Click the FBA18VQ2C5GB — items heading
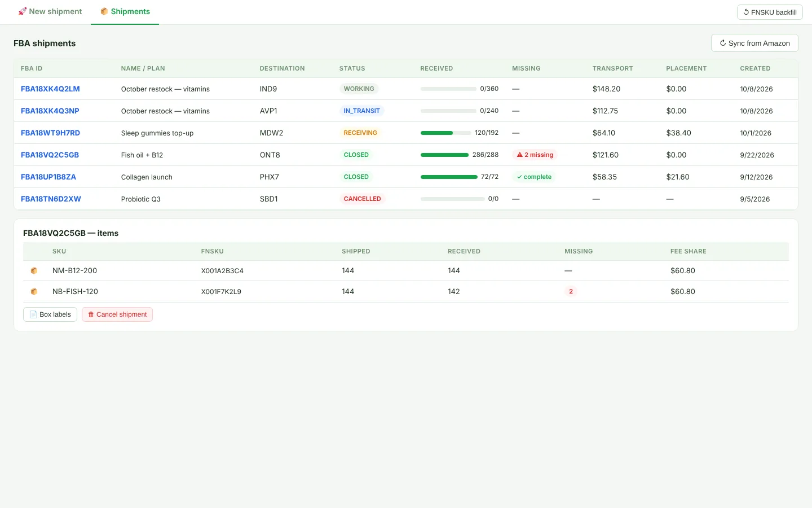The width and height of the screenshot is (812, 508). (x=70, y=233)
